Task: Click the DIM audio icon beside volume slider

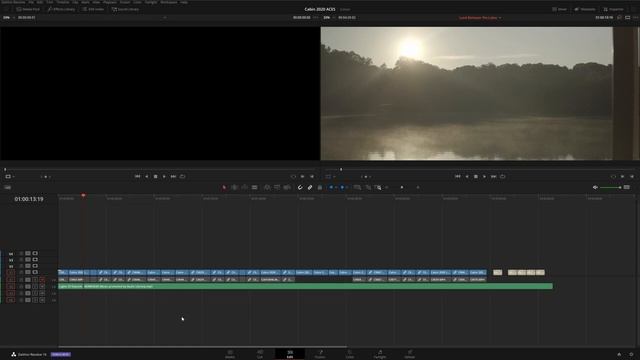Action: click(x=627, y=187)
